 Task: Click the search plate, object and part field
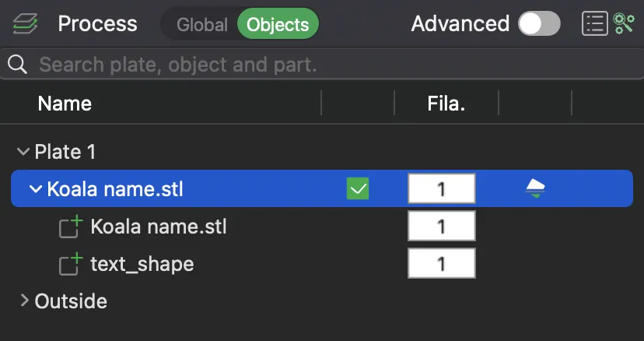pyautogui.click(x=322, y=64)
